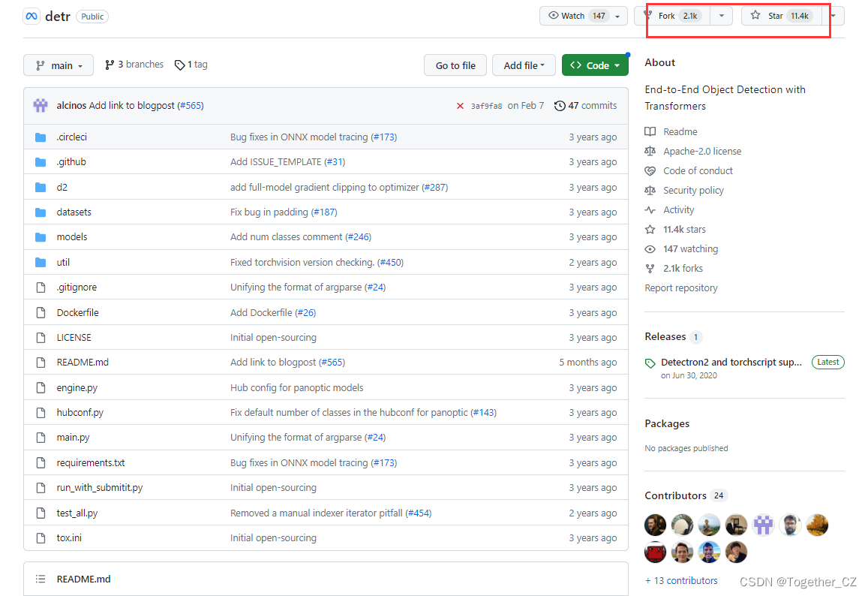Click the book icon next to Readme

click(650, 131)
